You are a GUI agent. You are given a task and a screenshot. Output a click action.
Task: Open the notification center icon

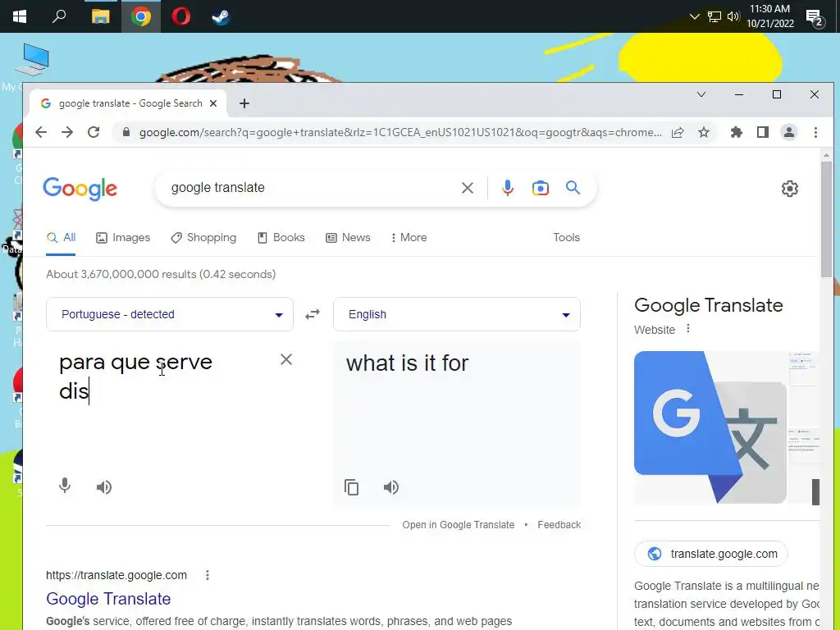click(815, 18)
